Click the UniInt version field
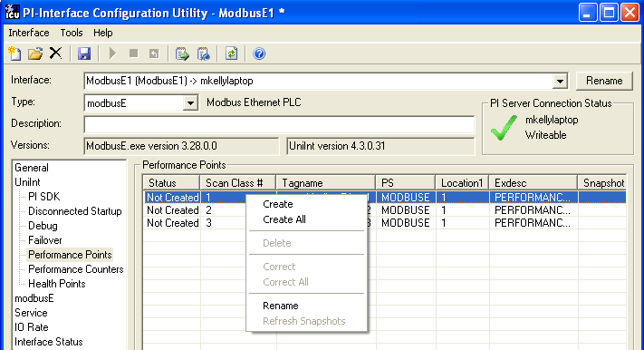This screenshot has height=350, width=644. [380, 146]
